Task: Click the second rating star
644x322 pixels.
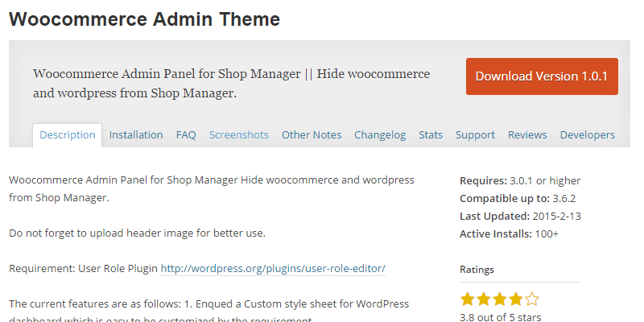Action: tap(484, 299)
